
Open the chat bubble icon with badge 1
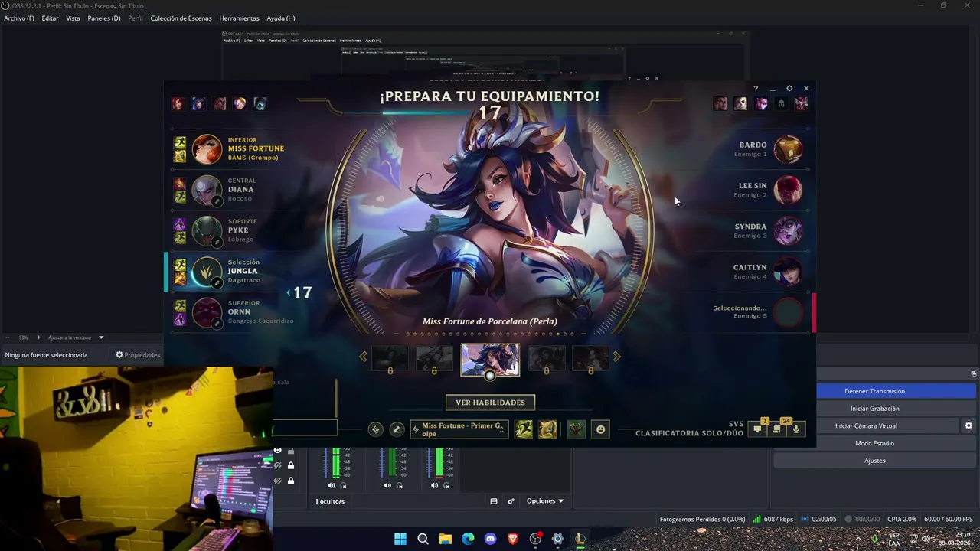click(757, 429)
